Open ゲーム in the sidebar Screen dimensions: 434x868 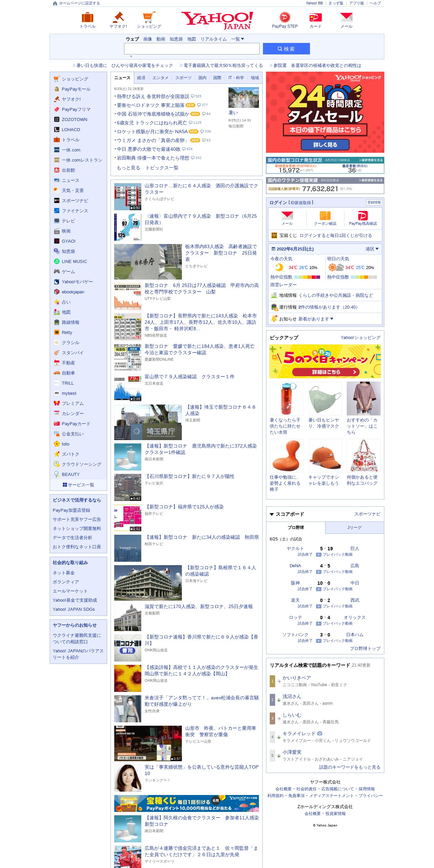[68, 272]
